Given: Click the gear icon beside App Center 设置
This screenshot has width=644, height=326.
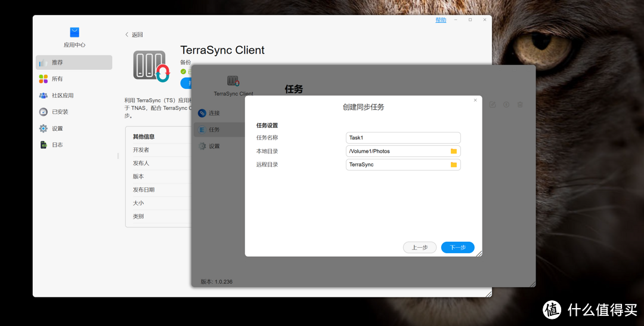Looking at the screenshot, I should coord(43,128).
